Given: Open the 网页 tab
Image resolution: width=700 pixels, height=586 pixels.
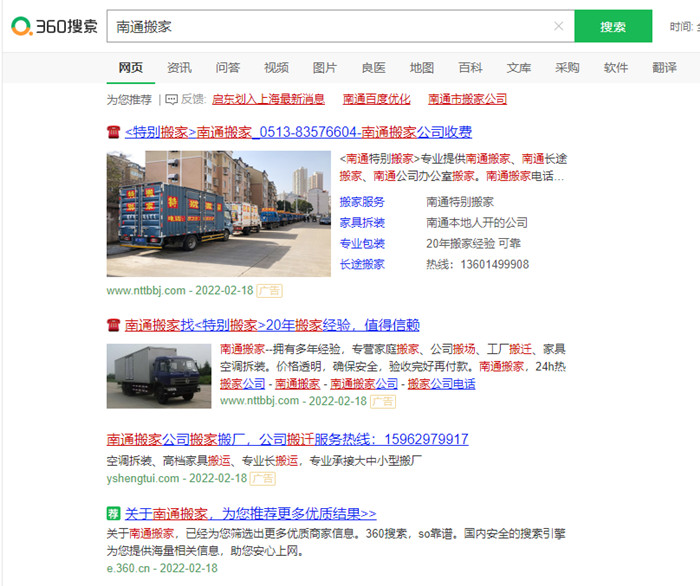Looking at the screenshot, I should pyautogui.click(x=130, y=68).
